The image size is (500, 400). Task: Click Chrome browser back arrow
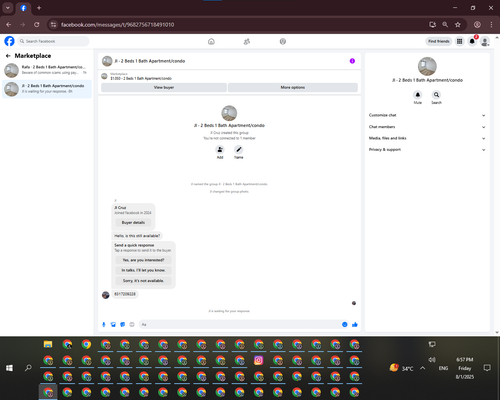tap(9, 24)
